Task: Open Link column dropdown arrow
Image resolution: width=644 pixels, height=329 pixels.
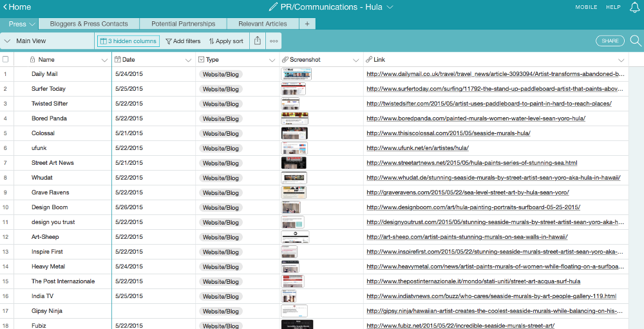Action: click(621, 60)
